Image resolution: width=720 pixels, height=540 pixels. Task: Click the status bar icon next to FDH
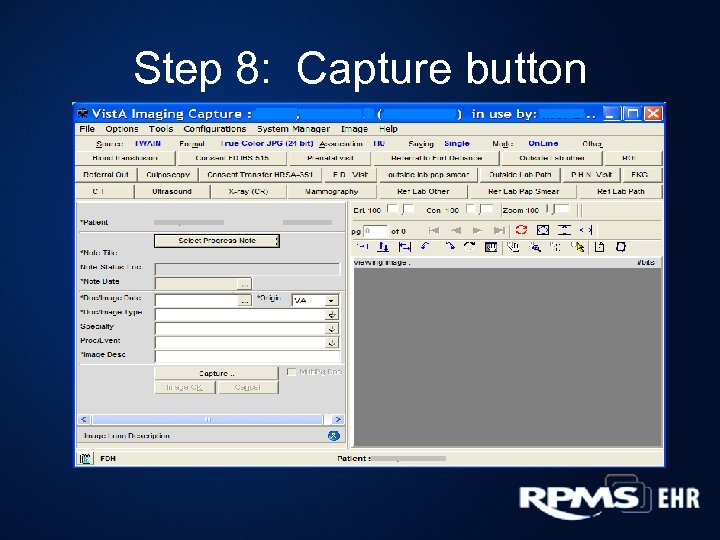tap(85, 458)
